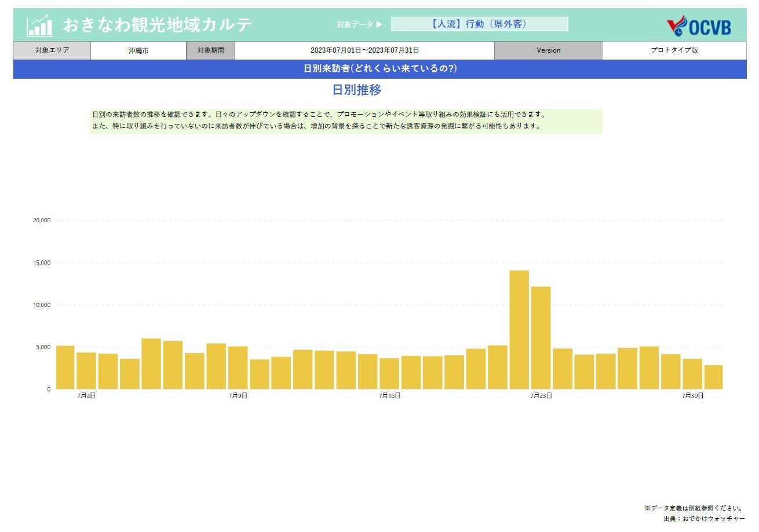Viewport: 759px width, 532px height.
Task: Click the プロトタイプ版 cell
Action: pos(674,50)
